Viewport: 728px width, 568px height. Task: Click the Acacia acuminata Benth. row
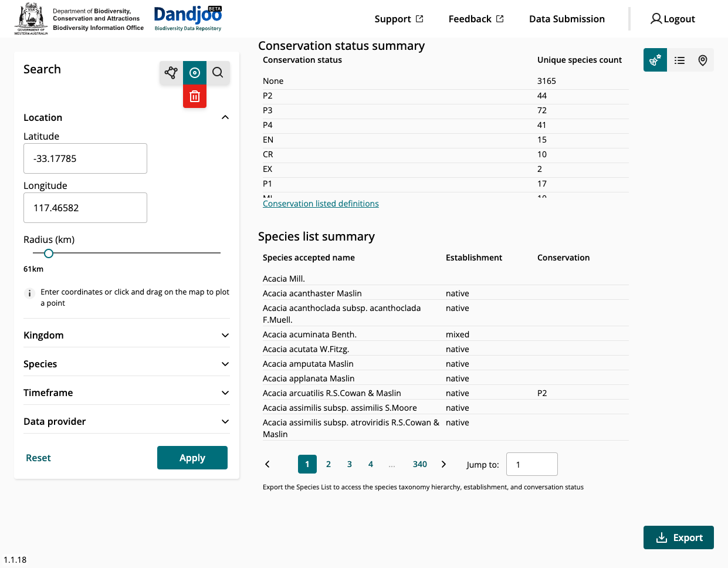(x=446, y=334)
